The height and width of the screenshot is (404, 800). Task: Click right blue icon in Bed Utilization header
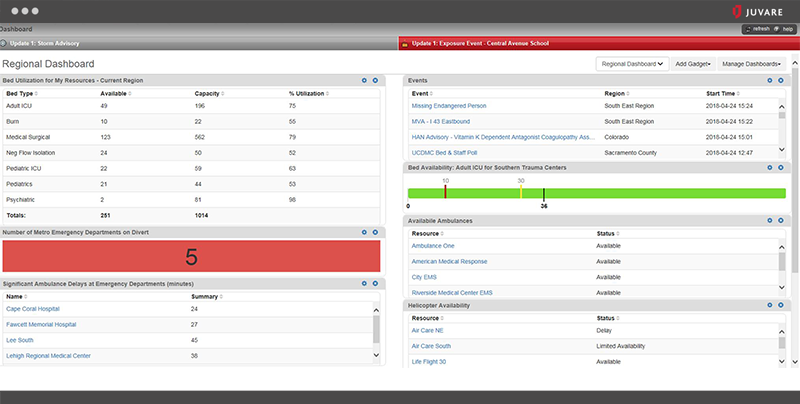(x=375, y=81)
